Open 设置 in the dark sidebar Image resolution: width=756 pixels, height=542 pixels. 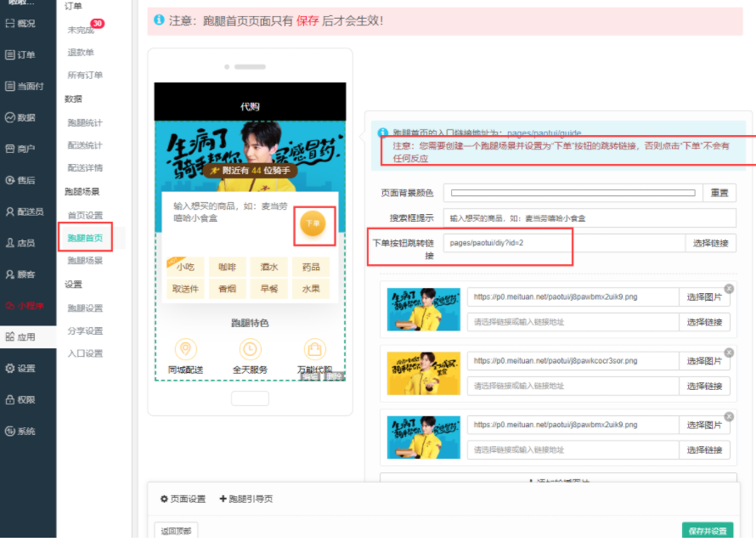pyautogui.click(x=20, y=368)
